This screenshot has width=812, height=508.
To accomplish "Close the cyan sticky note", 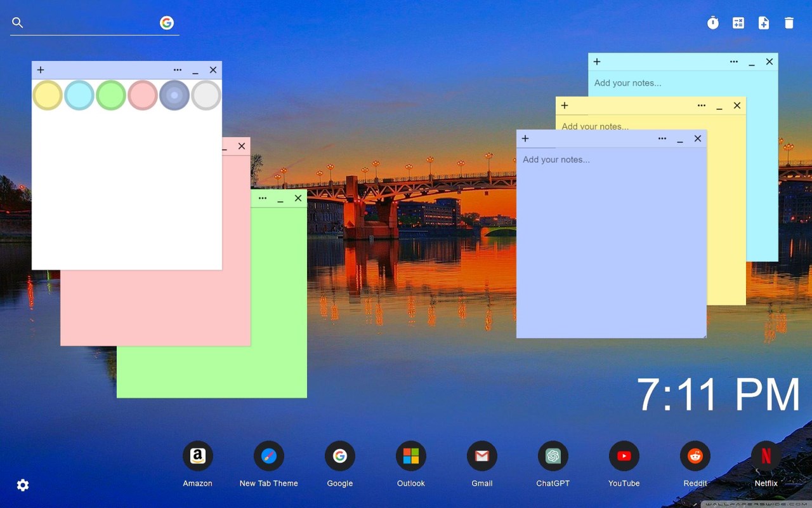I will click(769, 62).
